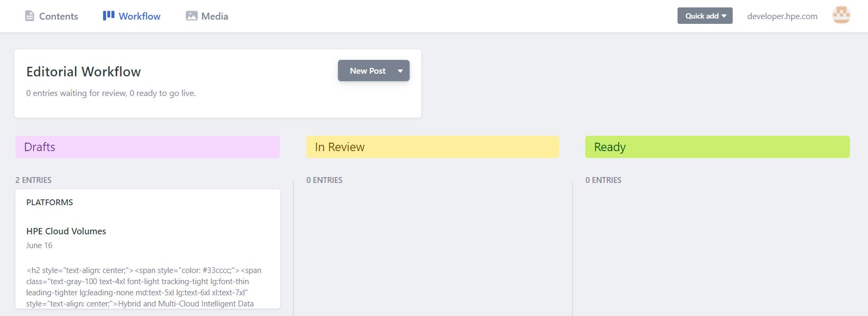Screen dimensions: 868x316
Task: Switch to the Workflow tab
Action: (x=132, y=16)
